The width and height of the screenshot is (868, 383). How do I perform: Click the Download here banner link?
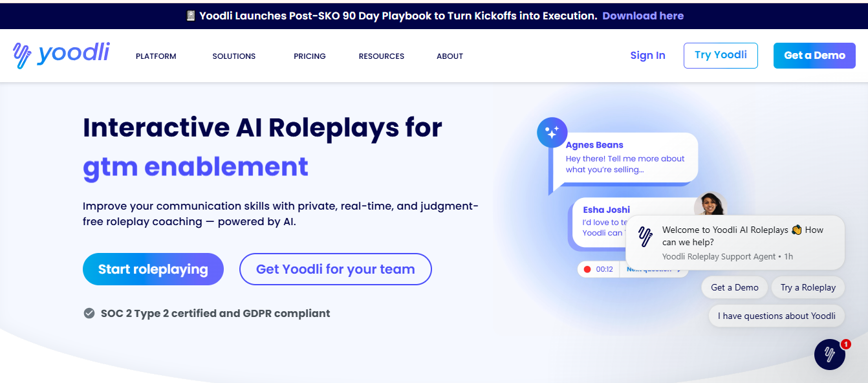pos(643,16)
